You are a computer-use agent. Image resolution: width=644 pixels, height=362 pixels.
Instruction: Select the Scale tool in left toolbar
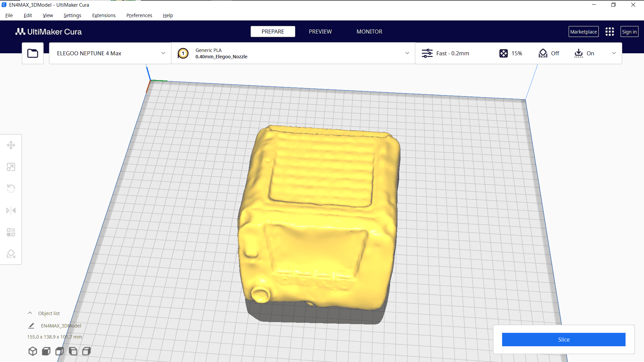11,167
